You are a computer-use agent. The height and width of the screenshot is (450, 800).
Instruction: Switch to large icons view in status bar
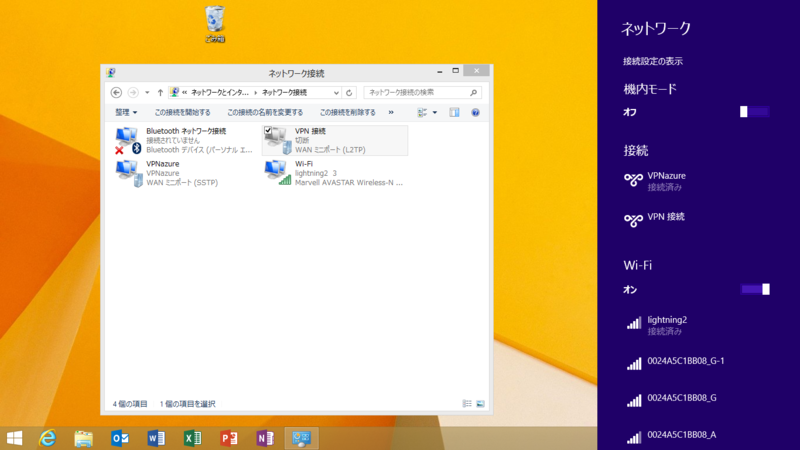(480, 404)
